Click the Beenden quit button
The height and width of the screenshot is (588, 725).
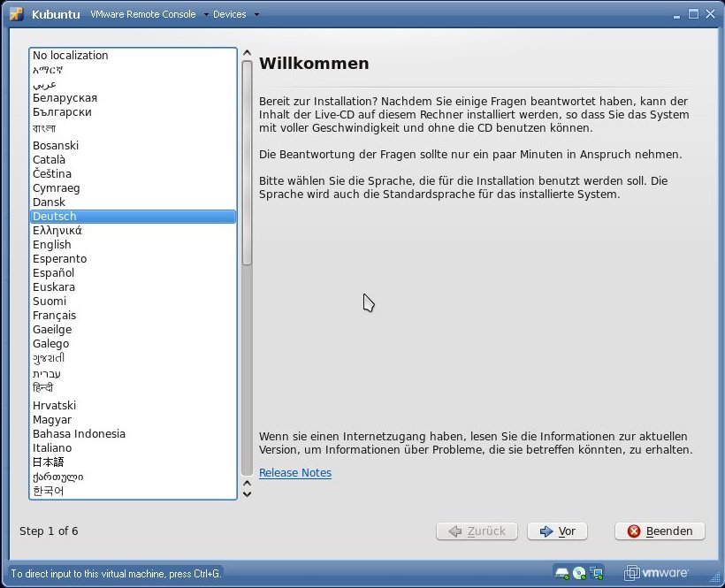(x=660, y=531)
